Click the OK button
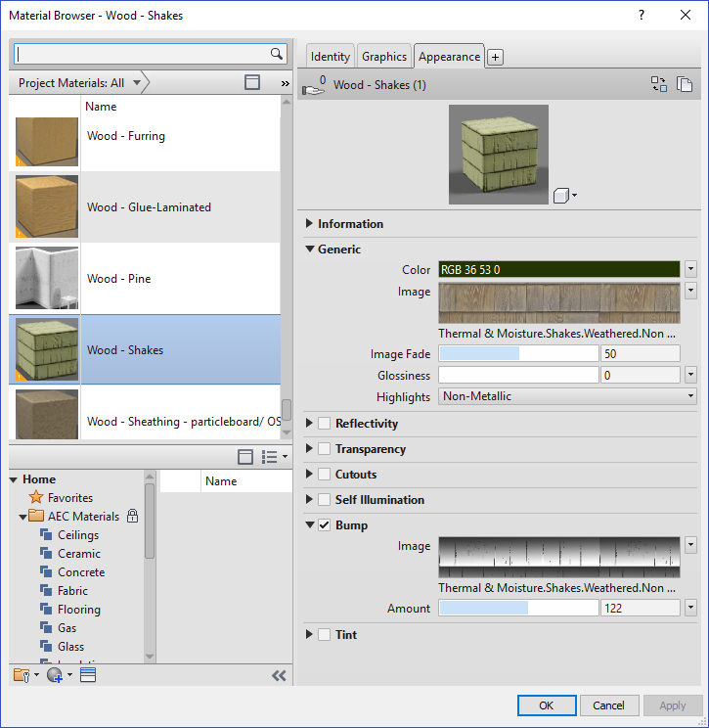 (x=546, y=705)
